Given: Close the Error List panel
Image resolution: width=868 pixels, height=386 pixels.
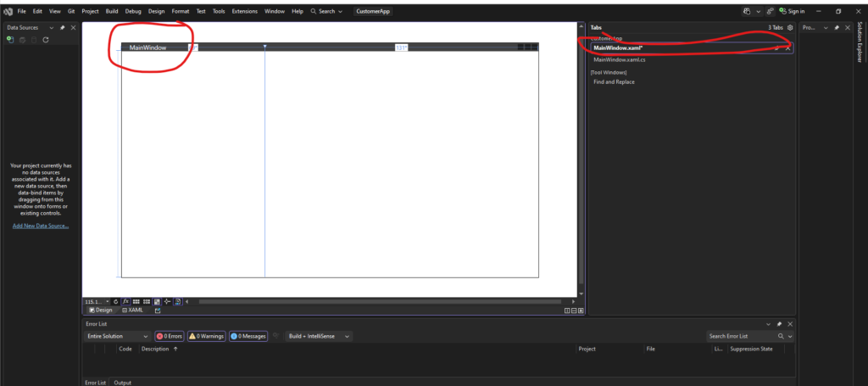Looking at the screenshot, I should click(x=790, y=324).
